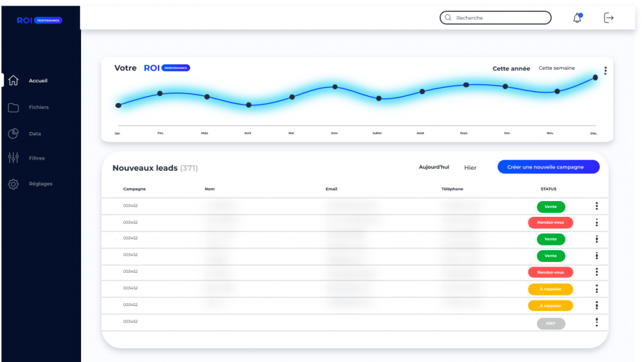The height and width of the screenshot is (362, 644).
Task: Click the ROI Performance logo in sidebar
Action: 40,20
